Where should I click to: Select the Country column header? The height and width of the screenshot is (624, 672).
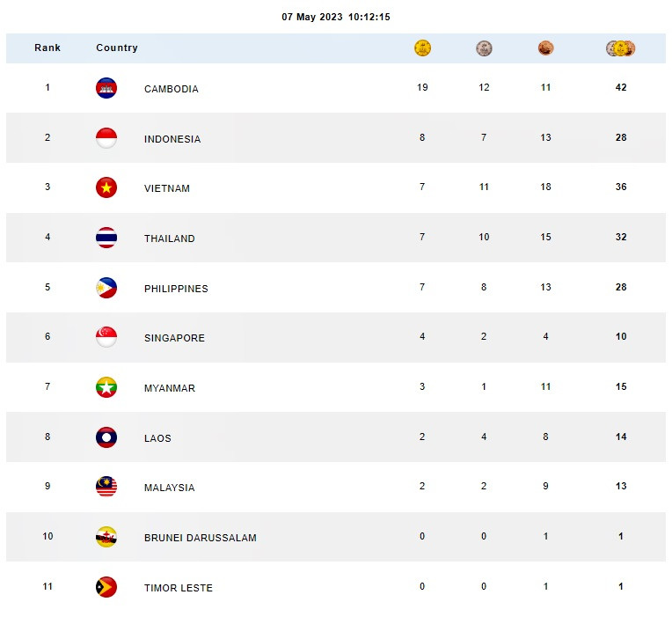tap(117, 48)
